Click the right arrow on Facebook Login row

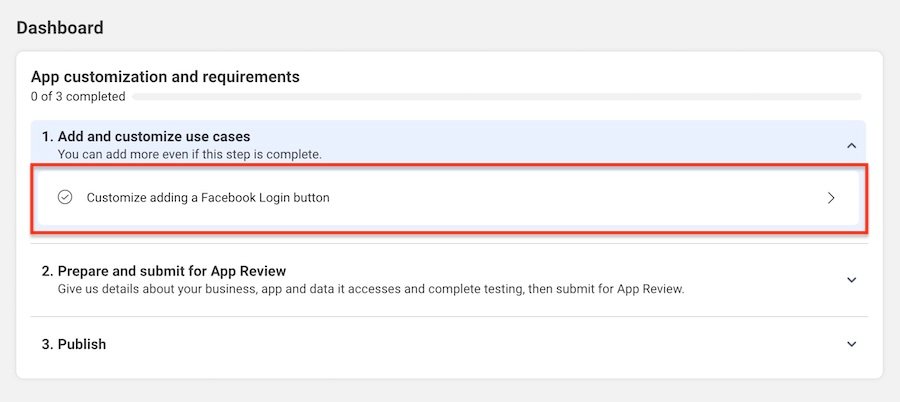click(x=831, y=198)
